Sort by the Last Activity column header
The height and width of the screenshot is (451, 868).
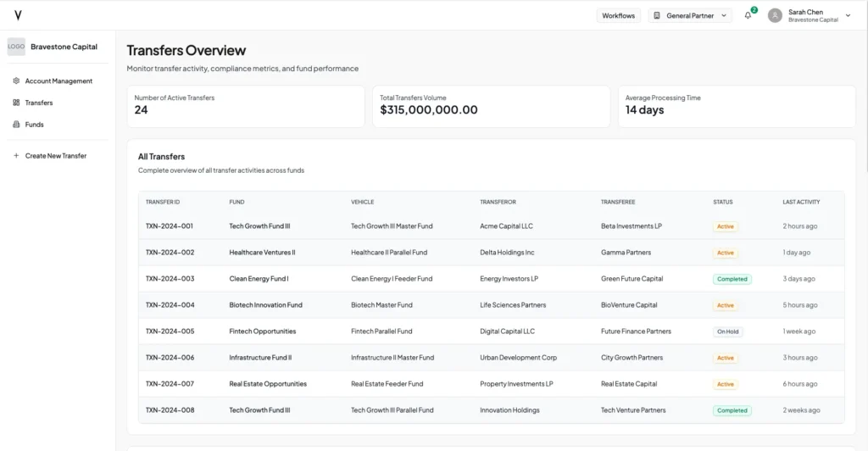pyautogui.click(x=801, y=202)
